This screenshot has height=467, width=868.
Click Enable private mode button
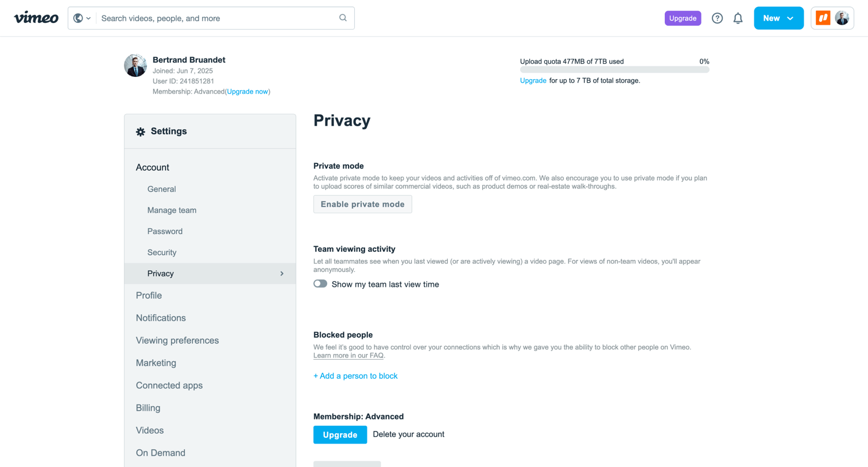pos(363,204)
